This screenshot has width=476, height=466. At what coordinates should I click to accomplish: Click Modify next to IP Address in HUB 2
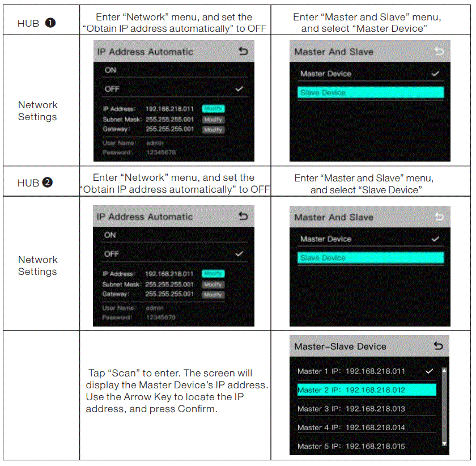pos(213,273)
